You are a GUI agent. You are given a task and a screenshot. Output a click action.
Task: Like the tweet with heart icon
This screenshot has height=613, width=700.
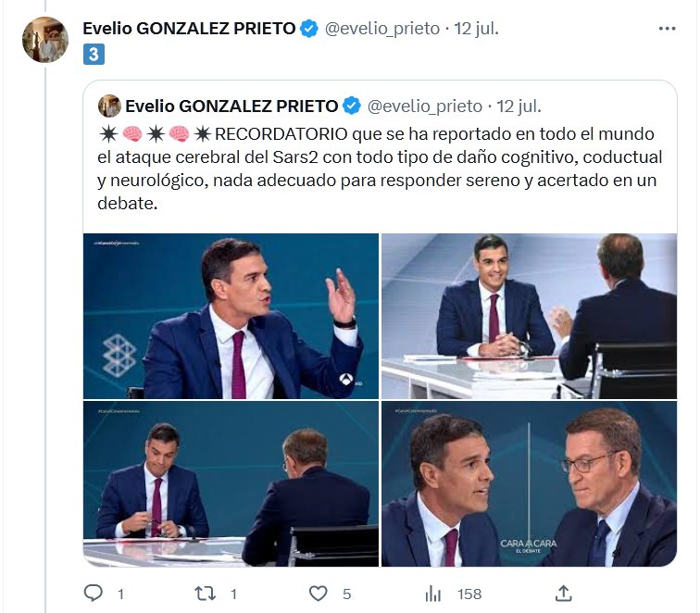[319, 593]
